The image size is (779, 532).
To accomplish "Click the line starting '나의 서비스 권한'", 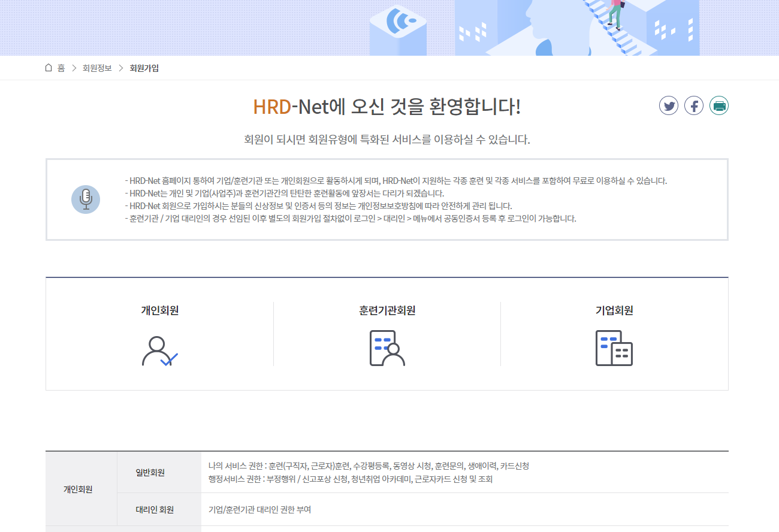I will [x=369, y=465].
